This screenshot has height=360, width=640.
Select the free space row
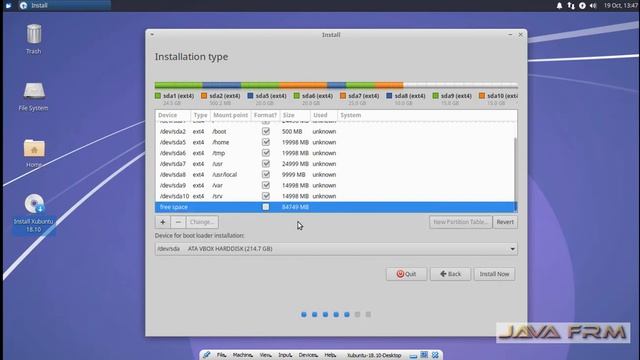coord(335,207)
